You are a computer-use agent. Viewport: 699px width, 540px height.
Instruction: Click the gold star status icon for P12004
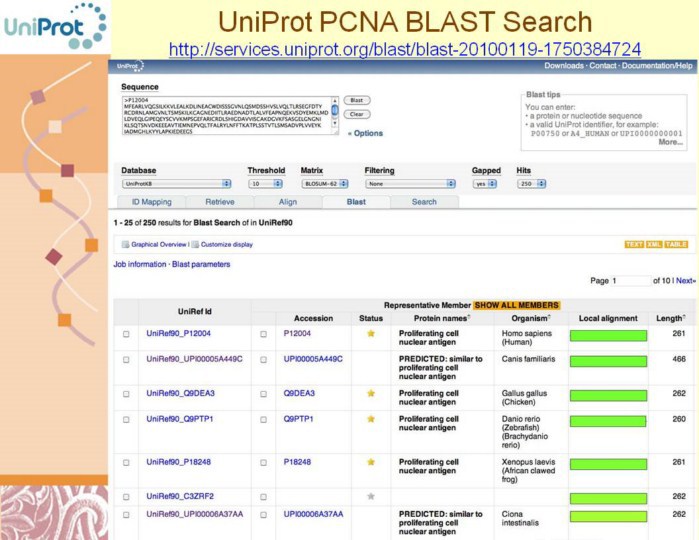click(x=371, y=333)
